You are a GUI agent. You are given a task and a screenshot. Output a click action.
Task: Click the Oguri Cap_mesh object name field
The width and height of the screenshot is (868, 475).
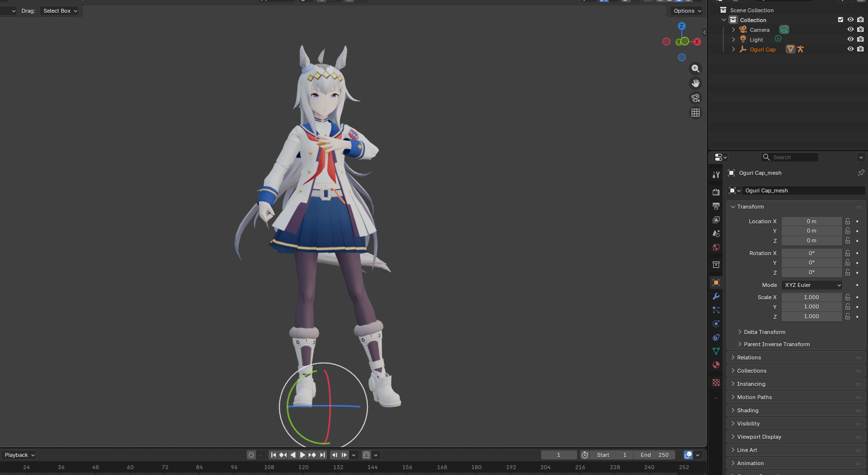(x=803, y=190)
